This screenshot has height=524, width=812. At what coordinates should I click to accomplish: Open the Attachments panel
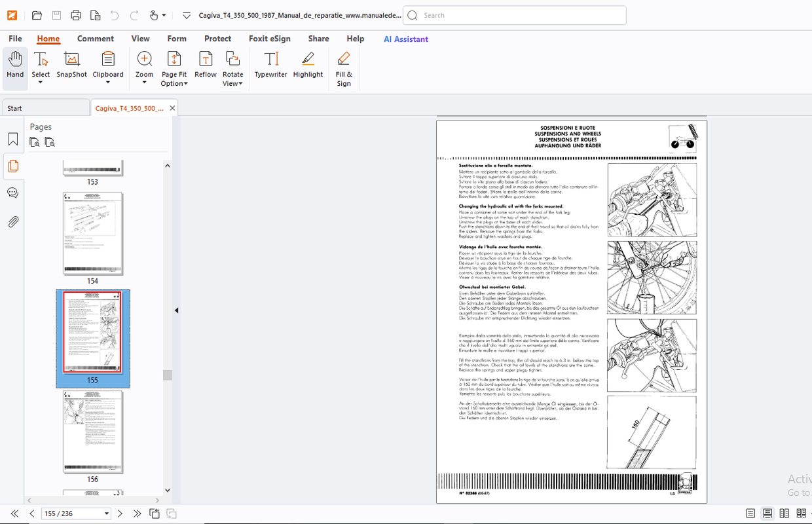click(13, 221)
